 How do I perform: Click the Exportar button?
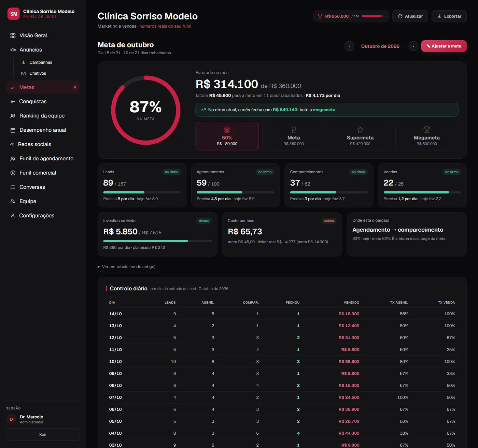[x=449, y=16]
